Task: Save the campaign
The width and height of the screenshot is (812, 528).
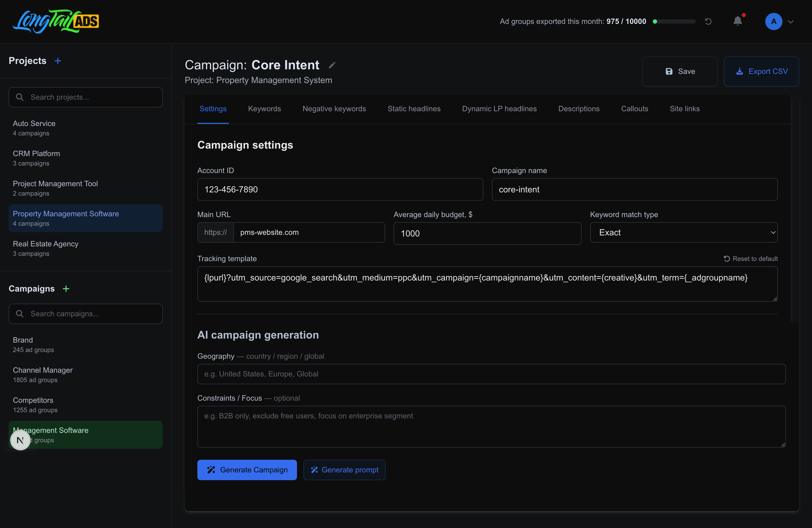Action: [680, 71]
